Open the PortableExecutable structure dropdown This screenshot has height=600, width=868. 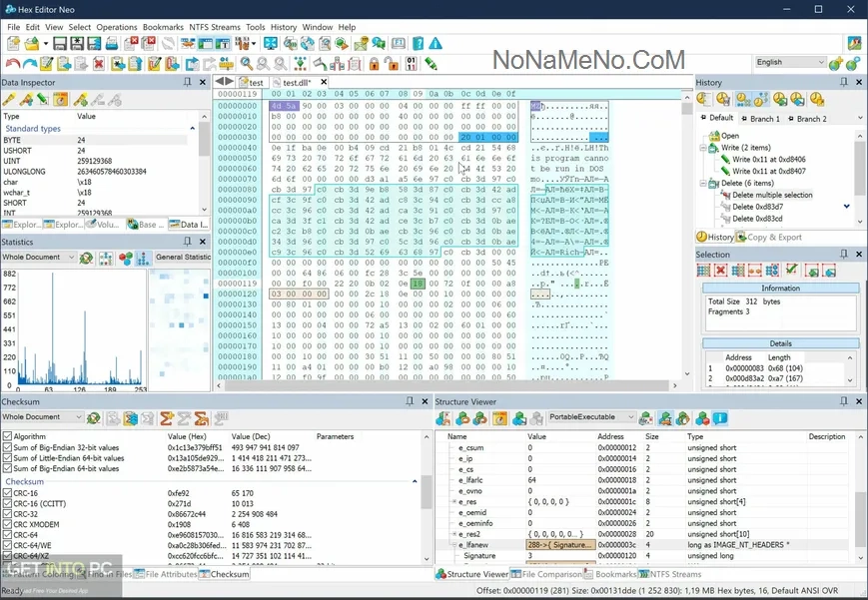(630, 417)
